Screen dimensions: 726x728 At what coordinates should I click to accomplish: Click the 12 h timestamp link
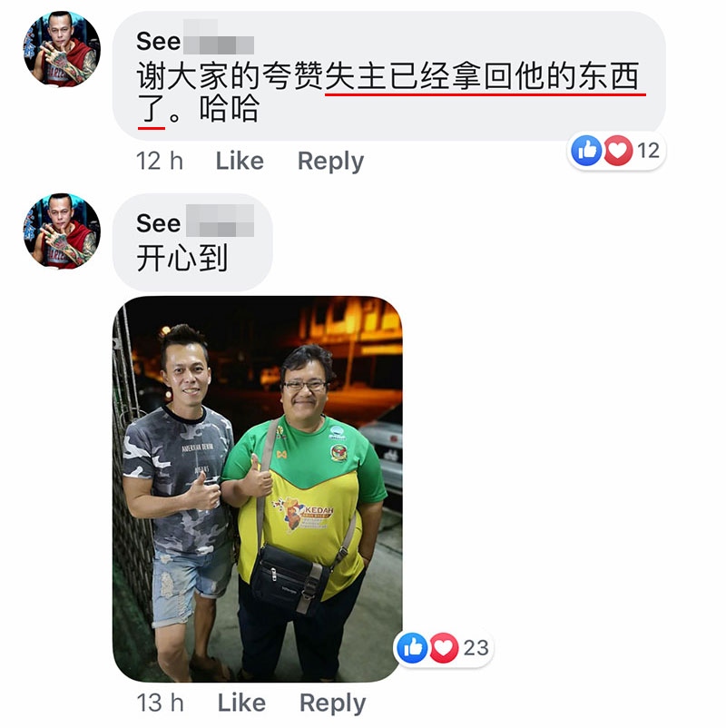(160, 161)
